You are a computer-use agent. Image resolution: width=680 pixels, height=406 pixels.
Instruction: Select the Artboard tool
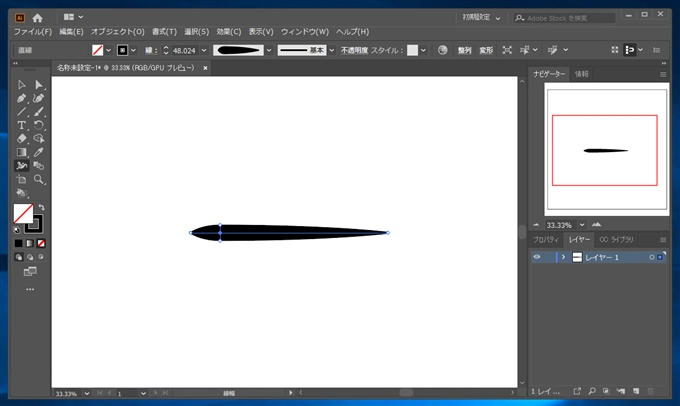point(21,180)
